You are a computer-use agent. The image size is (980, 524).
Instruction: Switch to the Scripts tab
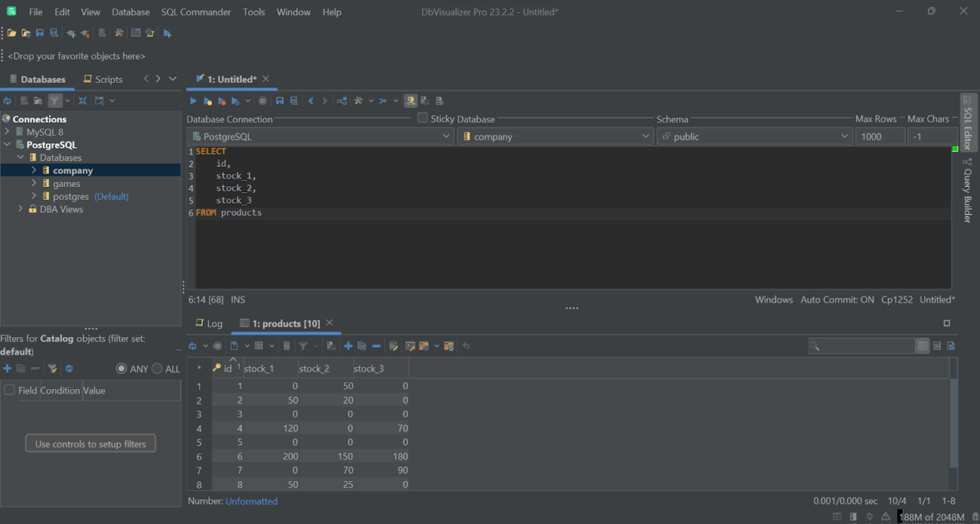(103, 79)
